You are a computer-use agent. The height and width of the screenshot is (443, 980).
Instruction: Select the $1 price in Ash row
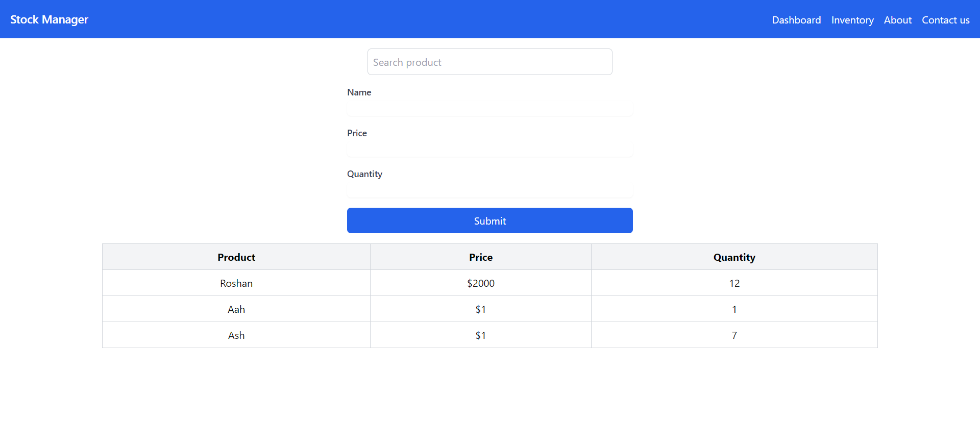[x=481, y=335]
